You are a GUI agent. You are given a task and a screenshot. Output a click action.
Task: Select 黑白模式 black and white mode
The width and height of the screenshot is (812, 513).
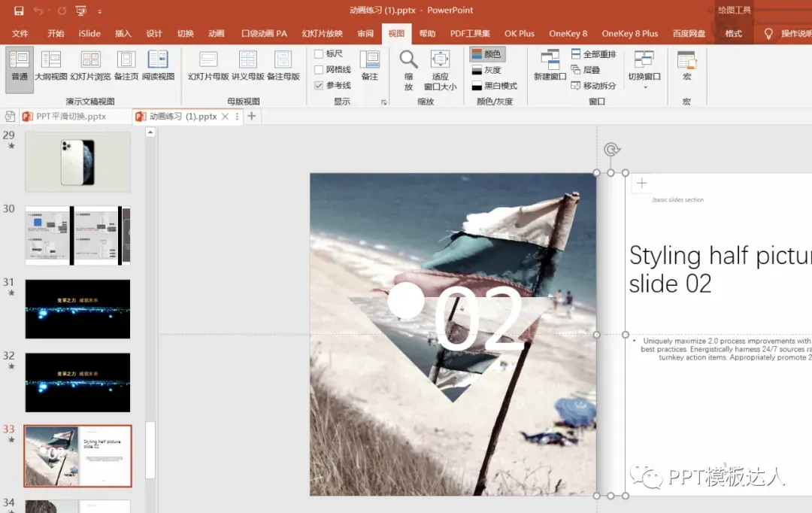pyautogui.click(x=495, y=86)
